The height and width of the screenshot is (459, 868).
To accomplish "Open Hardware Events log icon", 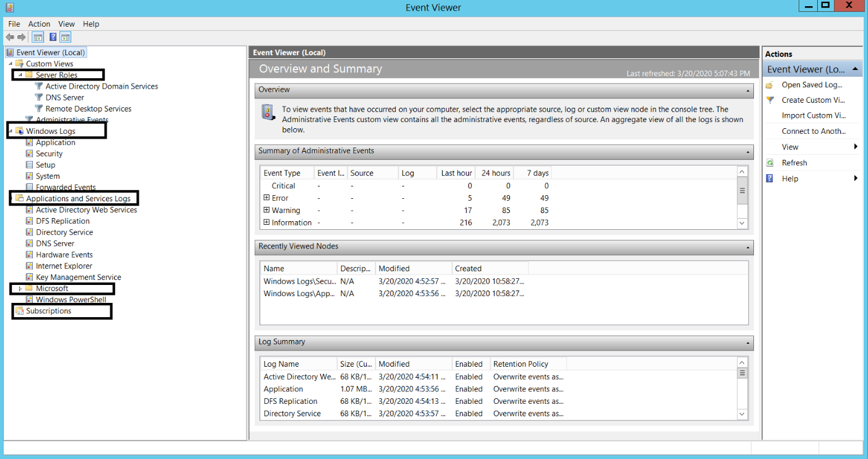I will tap(29, 255).
